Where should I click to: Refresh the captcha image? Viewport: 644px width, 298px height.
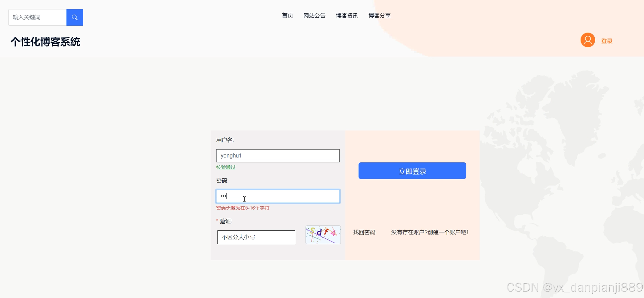click(323, 235)
